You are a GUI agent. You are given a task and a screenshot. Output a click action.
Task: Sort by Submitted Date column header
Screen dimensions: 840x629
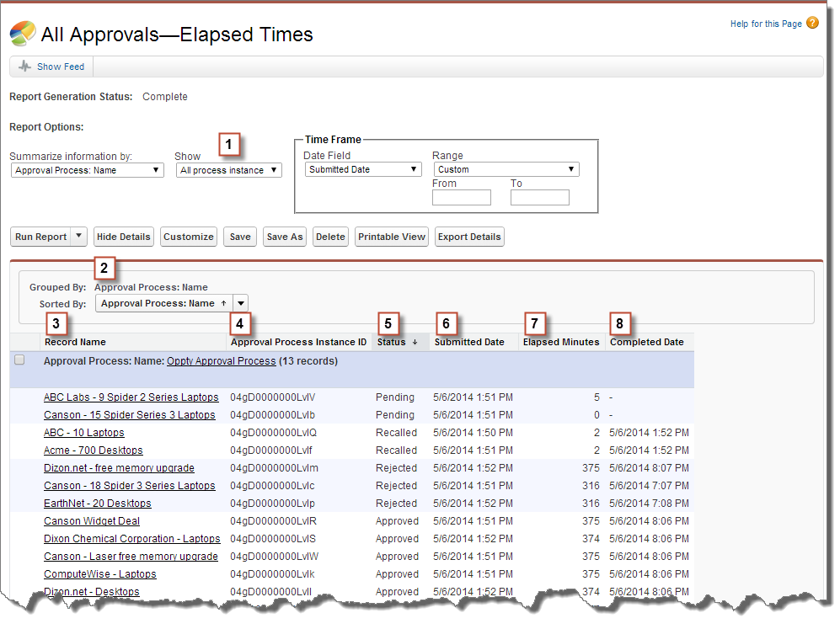tap(469, 342)
